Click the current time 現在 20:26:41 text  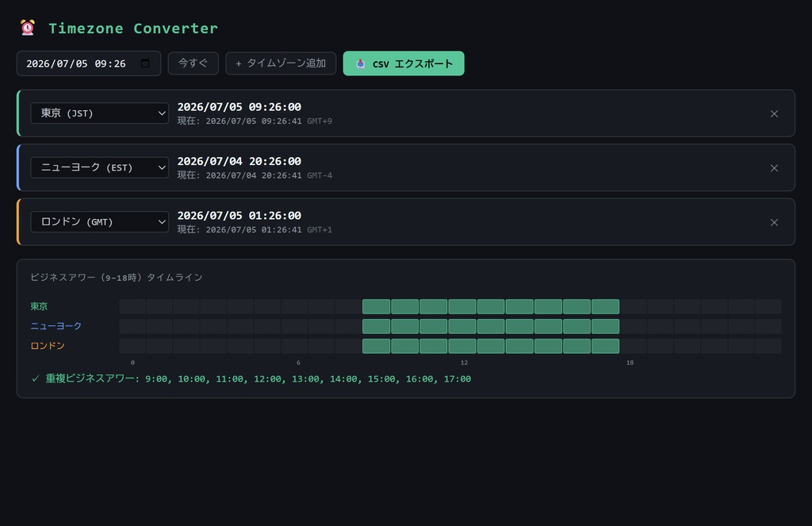coord(239,175)
